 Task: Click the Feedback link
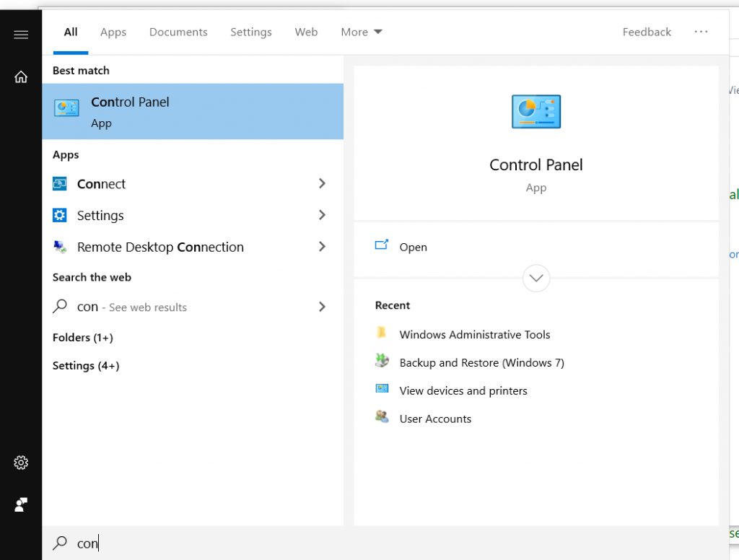pos(647,32)
